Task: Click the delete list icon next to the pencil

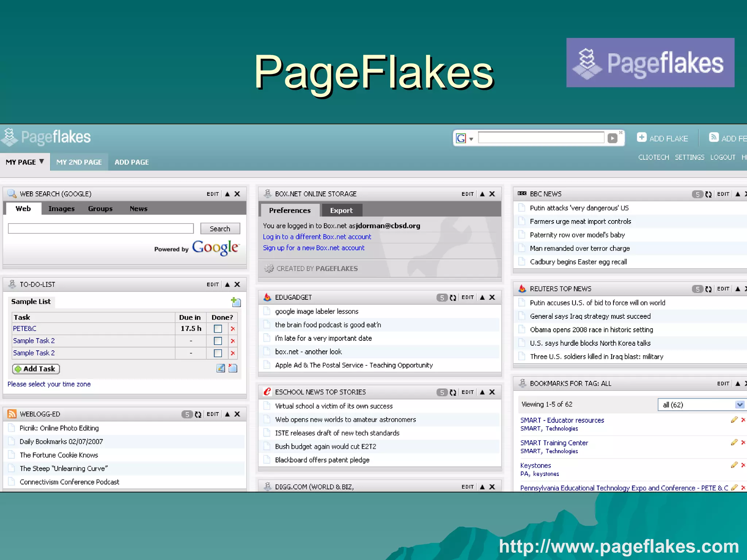Action: [x=232, y=368]
